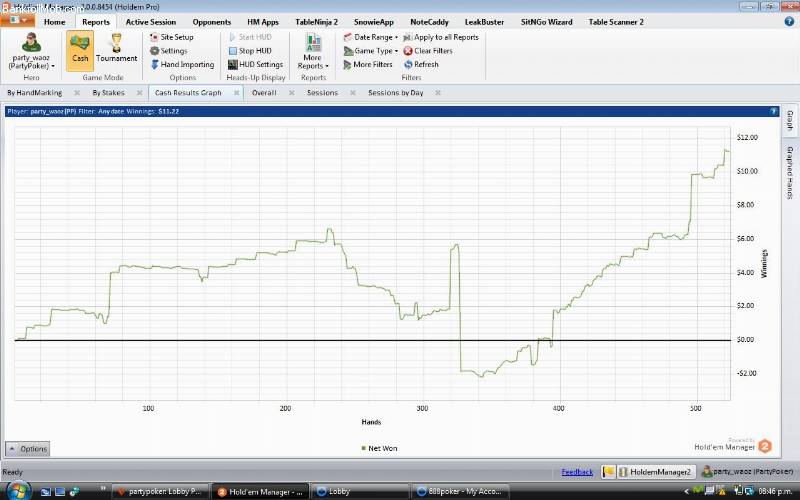The width and height of the screenshot is (800, 500).
Task: Click the Feedback link
Action: point(577,472)
